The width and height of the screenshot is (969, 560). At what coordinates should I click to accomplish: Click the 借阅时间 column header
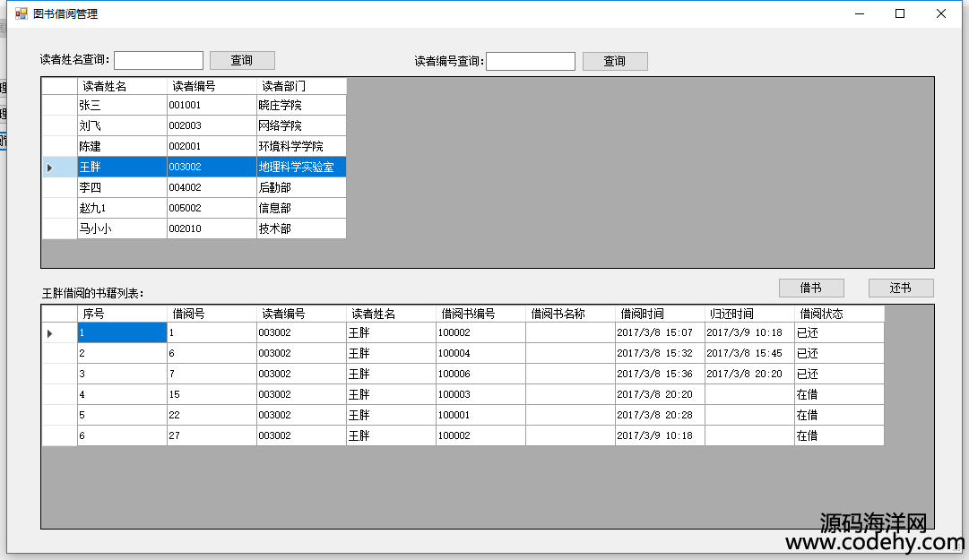tap(659, 314)
